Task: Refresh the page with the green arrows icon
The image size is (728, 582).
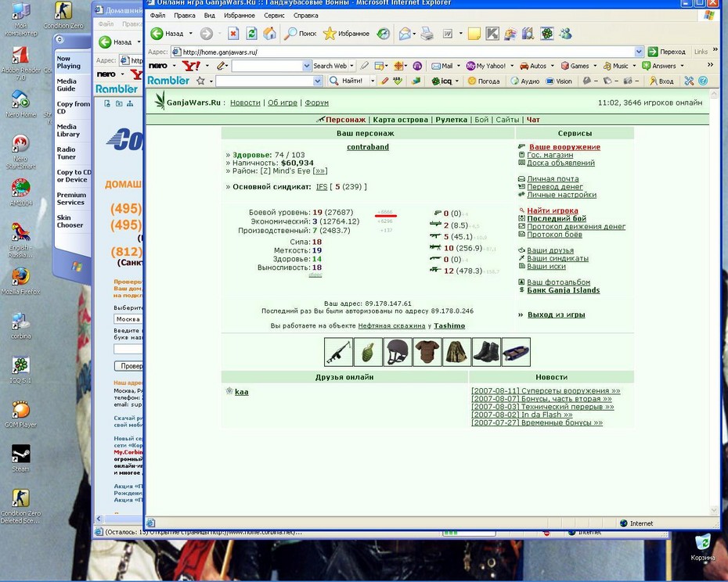Action: click(x=251, y=34)
